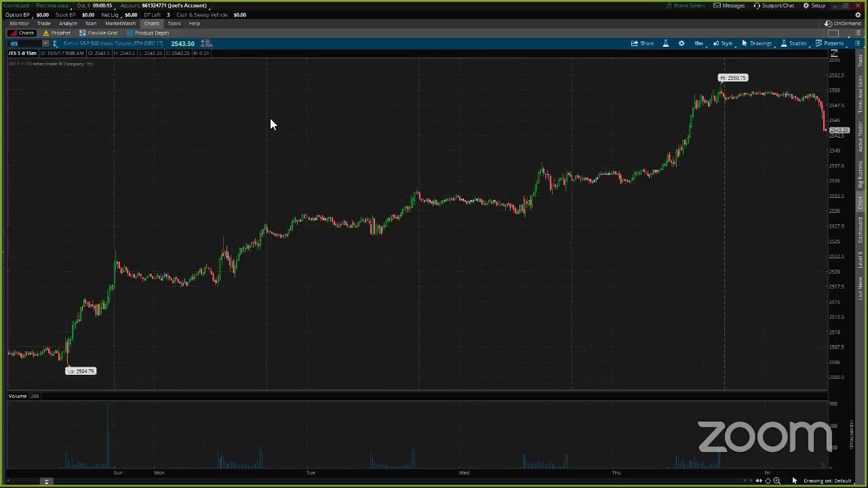
Task: Click the Lo: 2504.75 price bubble
Action: (81, 371)
